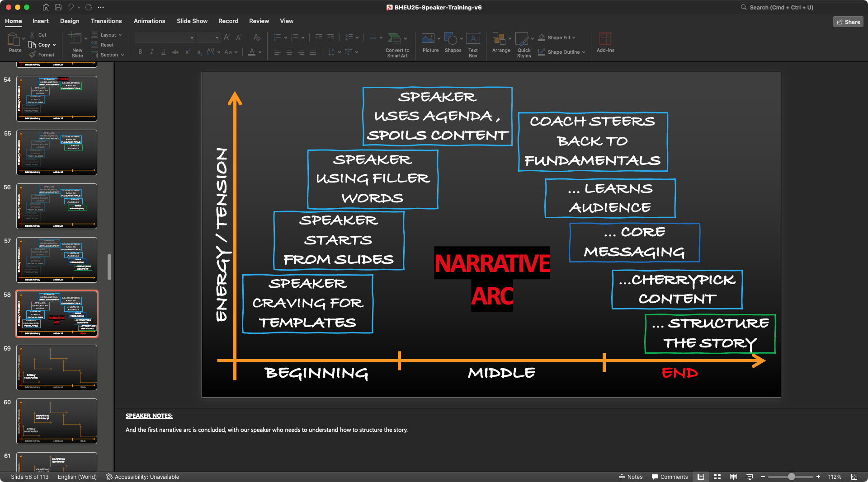This screenshot has height=482, width=868.
Task: Click Convert to SmartArt icon
Action: [394, 39]
